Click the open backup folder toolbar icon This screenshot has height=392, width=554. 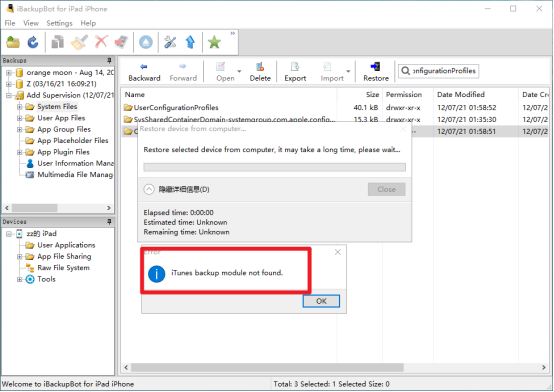click(13, 42)
